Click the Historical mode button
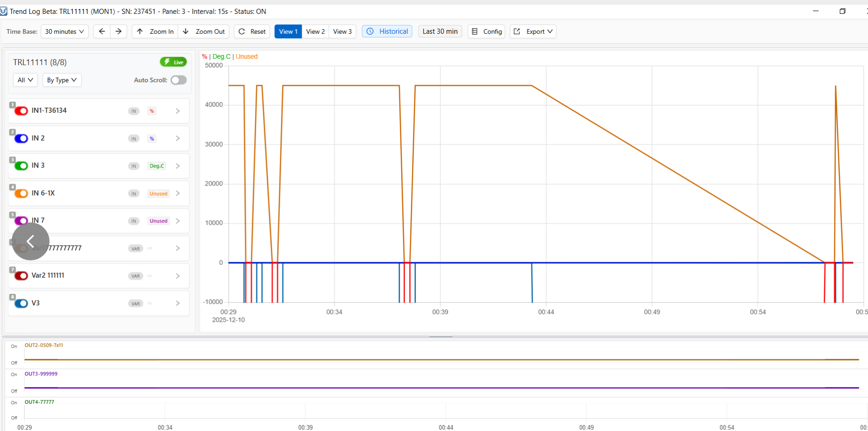 tap(387, 31)
